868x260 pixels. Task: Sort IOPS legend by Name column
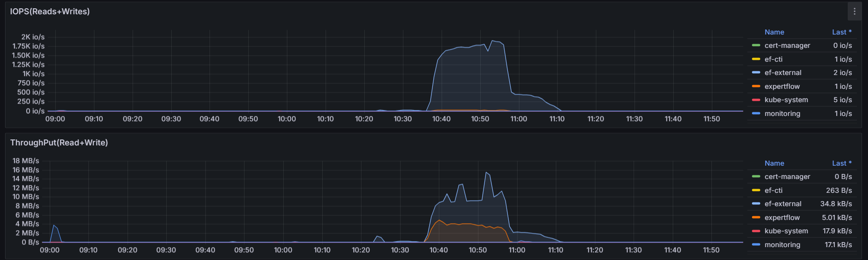tap(774, 32)
